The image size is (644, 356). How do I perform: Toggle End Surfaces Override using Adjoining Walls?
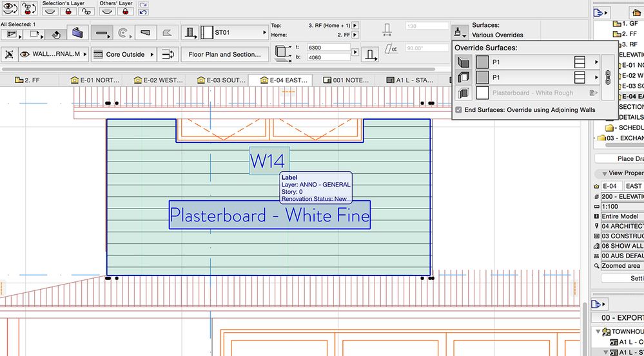(459, 110)
